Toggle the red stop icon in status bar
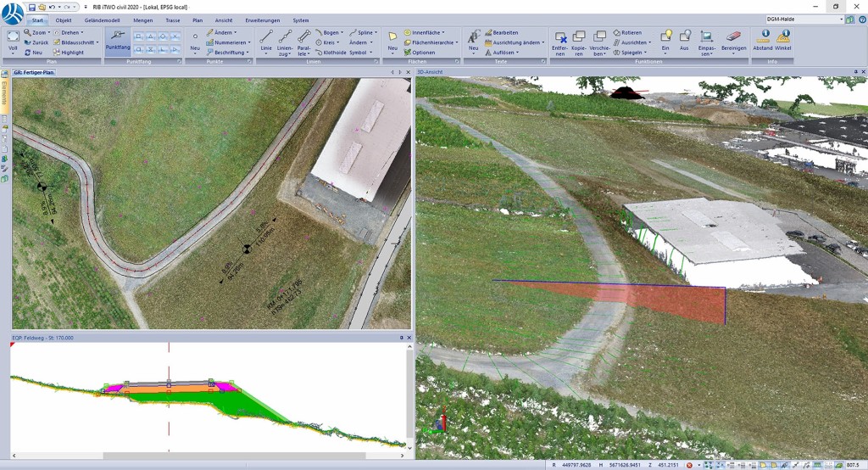The height and width of the screenshot is (470, 868). tap(689, 465)
